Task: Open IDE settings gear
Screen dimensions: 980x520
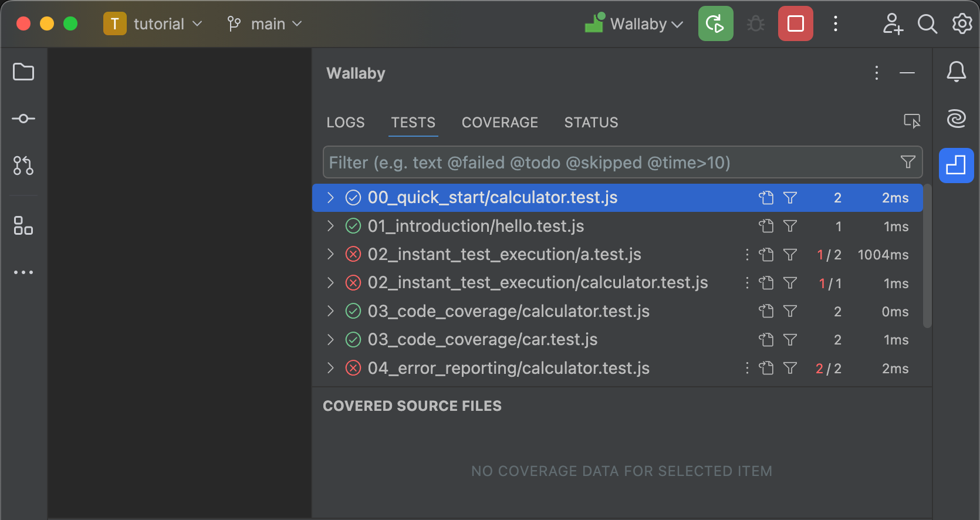Action: click(x=962, y=23)
